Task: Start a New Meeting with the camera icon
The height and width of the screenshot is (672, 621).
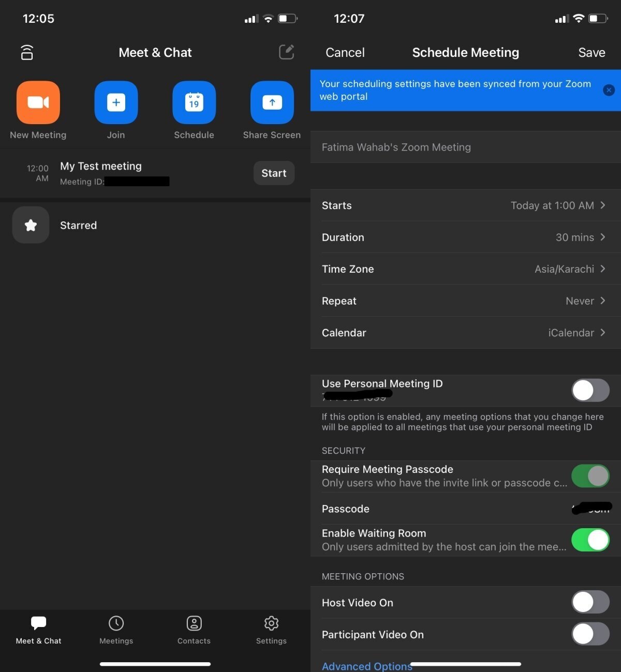Action: 38,102
